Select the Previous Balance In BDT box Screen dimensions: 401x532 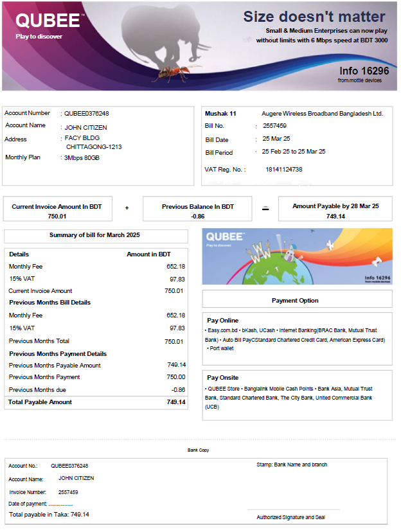(x=197, y=211)
